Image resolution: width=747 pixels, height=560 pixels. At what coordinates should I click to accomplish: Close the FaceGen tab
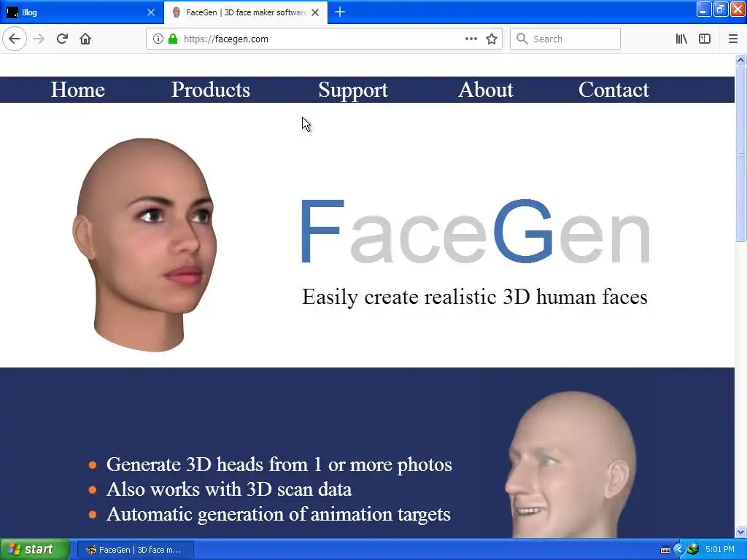pos(315,12)
